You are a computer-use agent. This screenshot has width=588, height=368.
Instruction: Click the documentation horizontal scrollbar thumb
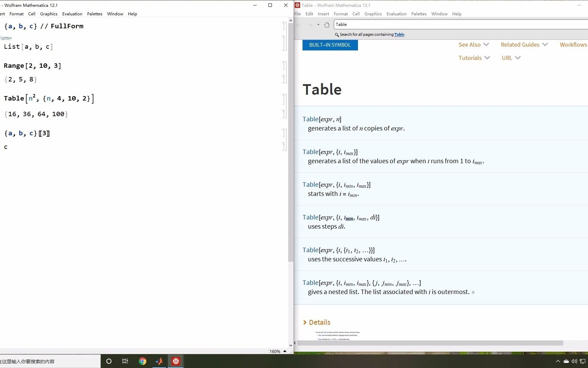coord(430,343)
